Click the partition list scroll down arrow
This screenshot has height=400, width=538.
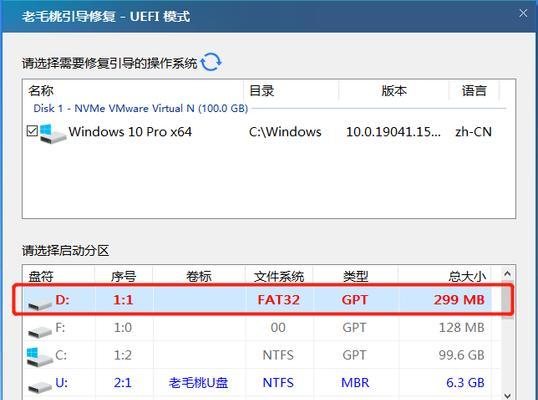pyautogui.click(x=507, y=395)
